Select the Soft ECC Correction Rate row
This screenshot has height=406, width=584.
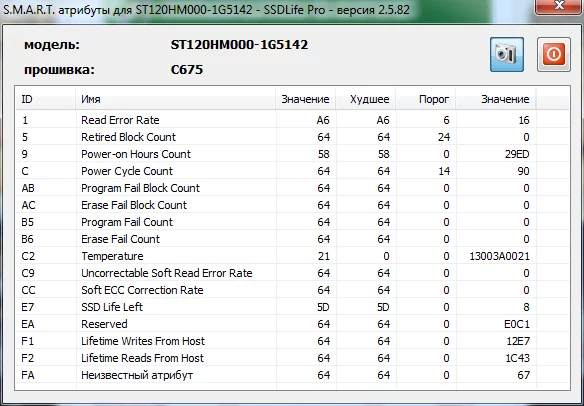click(292, 290)
